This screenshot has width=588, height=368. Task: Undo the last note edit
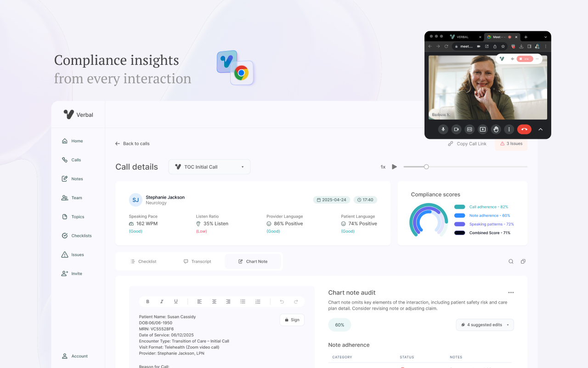coord(282,302)
